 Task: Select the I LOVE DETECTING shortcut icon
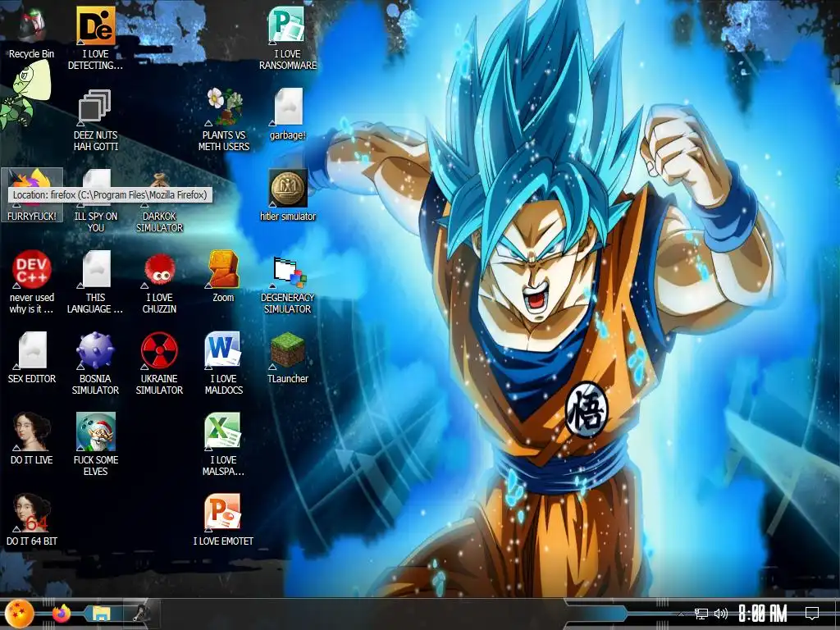pyautogui.click(x=95, y=25)
